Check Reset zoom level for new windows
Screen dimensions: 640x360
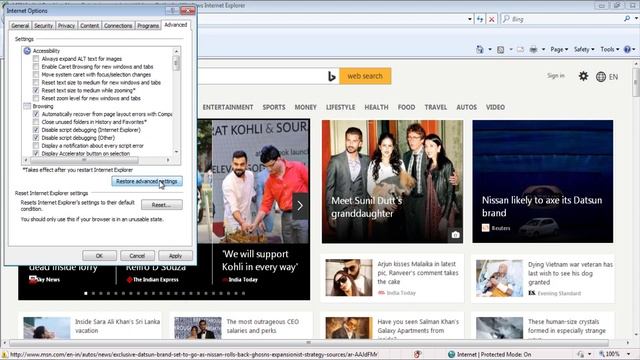click(x=36, y=98)
